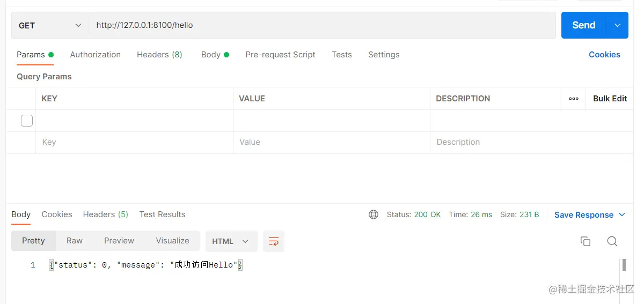Image resolution: width=644 pixels, height=304 pixels.
Task: Tick the checkbox in first params row
Action: [27, 121]
